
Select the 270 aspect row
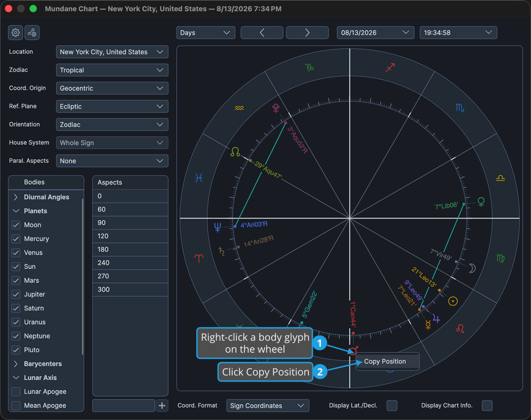[x=130, y=276]
